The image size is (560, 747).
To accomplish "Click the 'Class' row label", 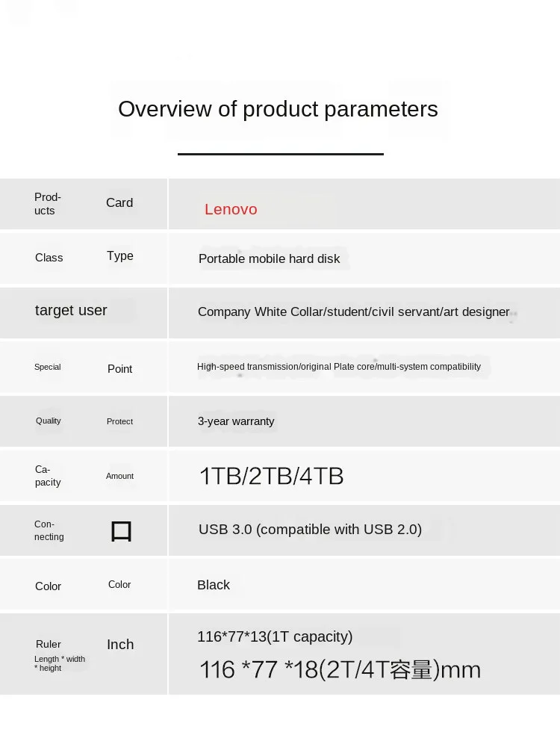I will point(49,258).
